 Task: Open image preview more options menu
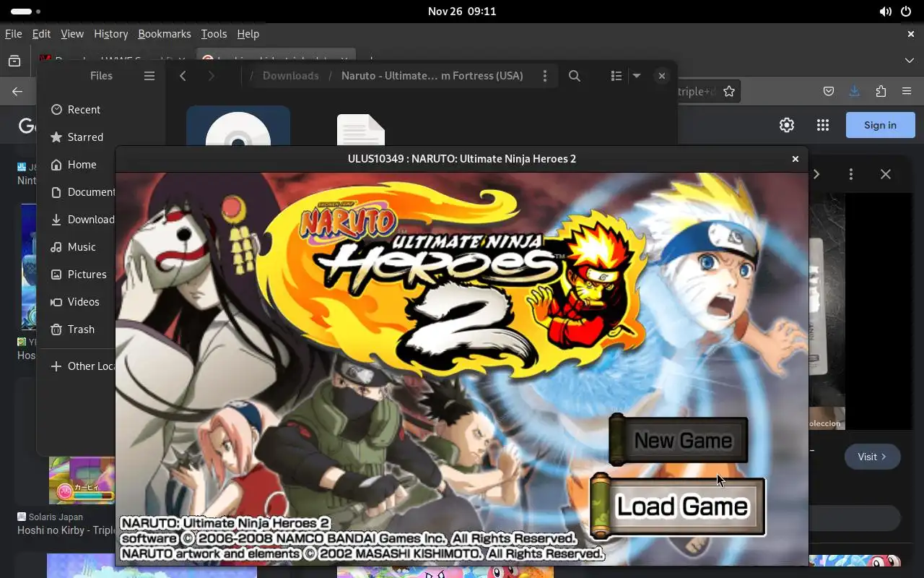point(851,174)
